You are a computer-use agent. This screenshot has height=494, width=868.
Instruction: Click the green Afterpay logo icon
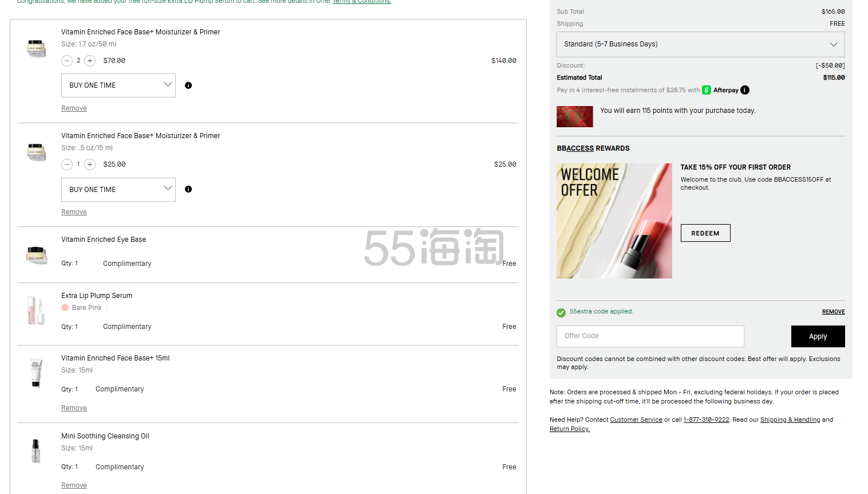[707, 90]
